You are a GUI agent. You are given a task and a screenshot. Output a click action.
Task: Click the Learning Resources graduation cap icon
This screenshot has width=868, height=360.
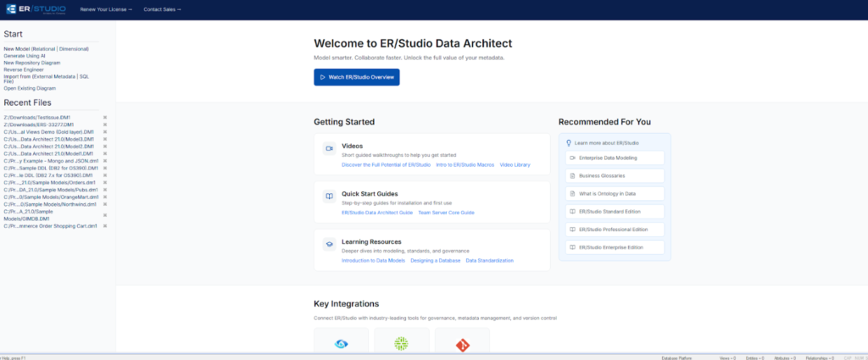[x=330, y=245]
